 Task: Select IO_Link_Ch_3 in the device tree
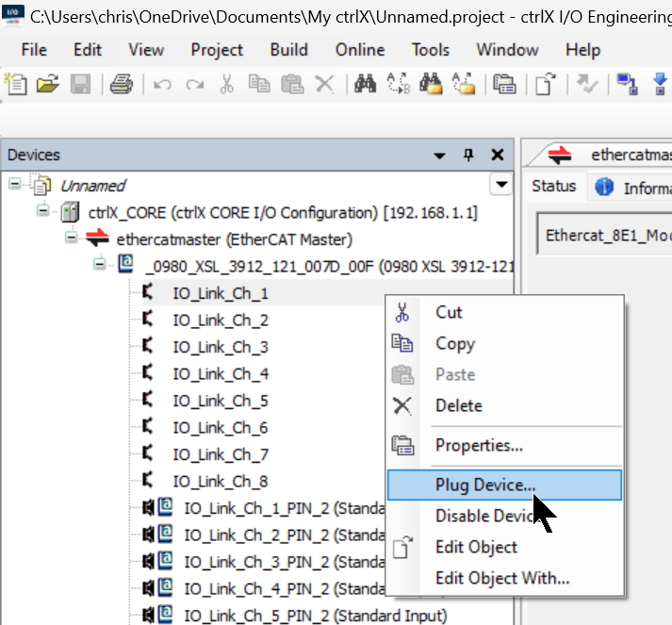click(221, 347)
